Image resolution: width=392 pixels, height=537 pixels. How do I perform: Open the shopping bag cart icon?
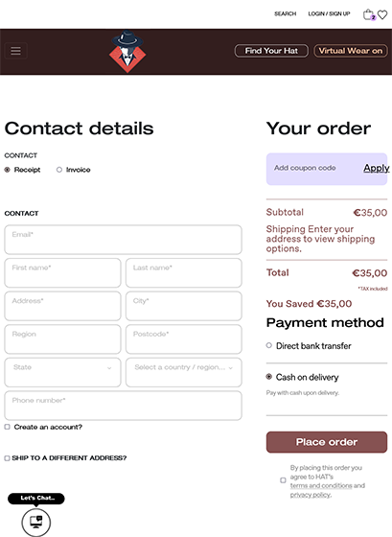[x=369, y=14]
